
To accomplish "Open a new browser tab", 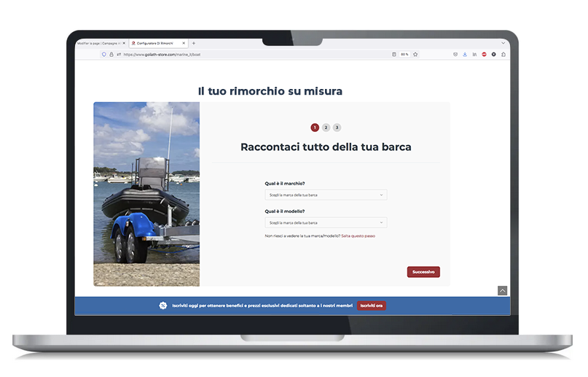I will coord(193,43).
